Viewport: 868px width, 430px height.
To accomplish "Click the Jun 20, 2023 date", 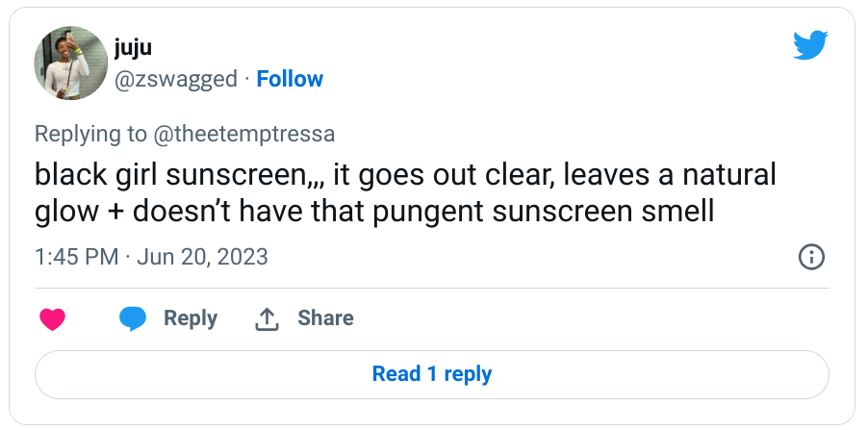I will (202, 257).
